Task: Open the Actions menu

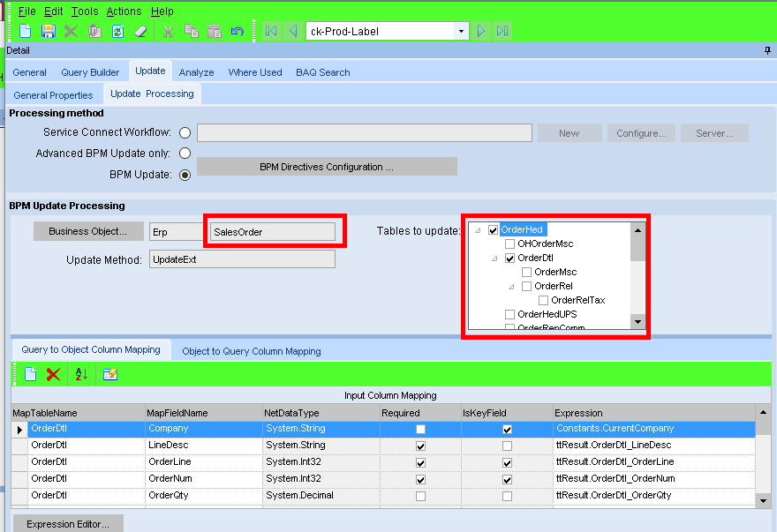Action: [x=124, y=11]
